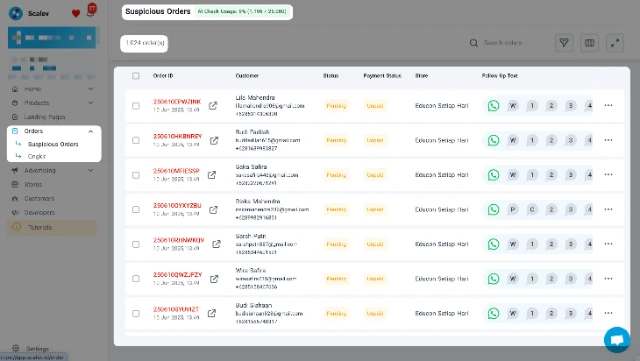Image resolution: width=640 pixels, height=361 pixels.
Task: Open the Developers menu
Action: pyautogui.click(x=39, y=212)
